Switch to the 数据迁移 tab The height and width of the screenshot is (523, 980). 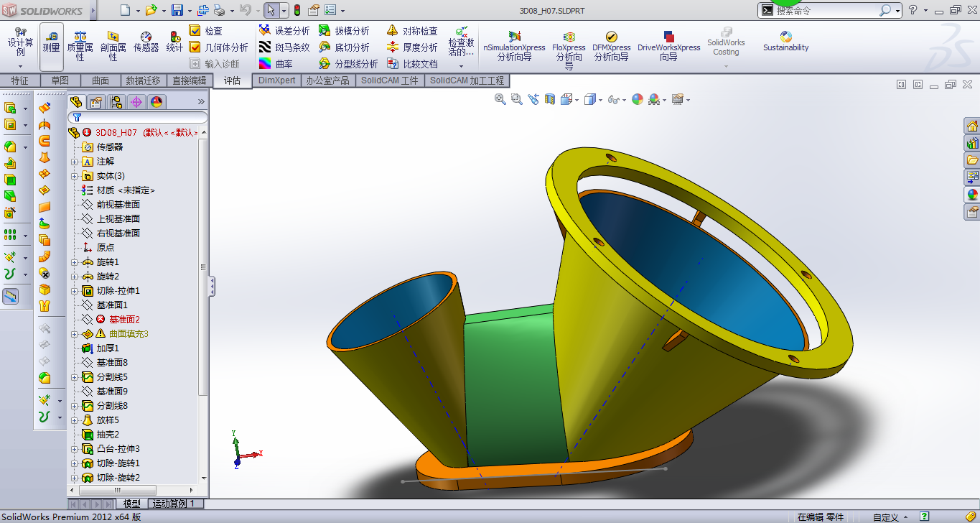(x=143, y=80)
